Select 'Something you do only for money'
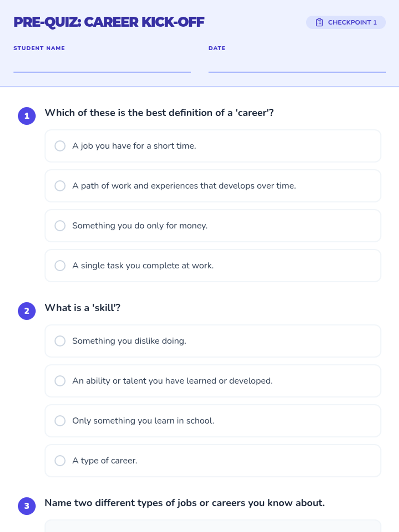 point(213,226)
